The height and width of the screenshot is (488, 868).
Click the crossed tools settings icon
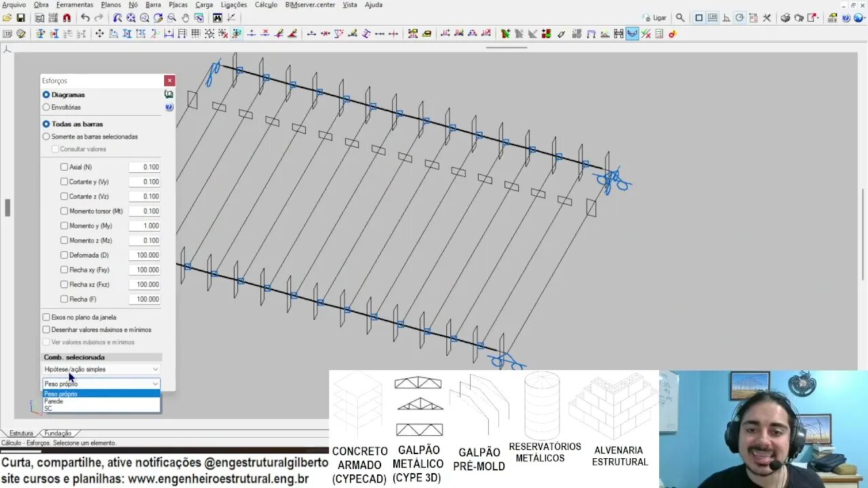pyautogui.click(x=766, y=18)
